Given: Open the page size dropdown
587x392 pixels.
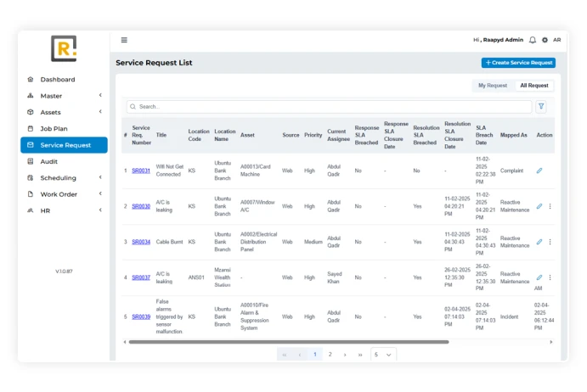Looking at the screenshot, I should pyautogui.click(x=384, y=355).
